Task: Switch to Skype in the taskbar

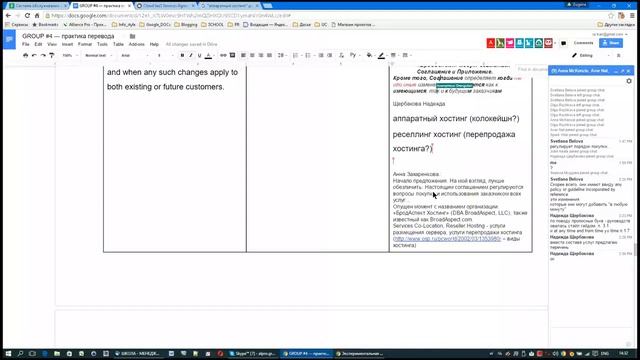Action: [253, 353]
